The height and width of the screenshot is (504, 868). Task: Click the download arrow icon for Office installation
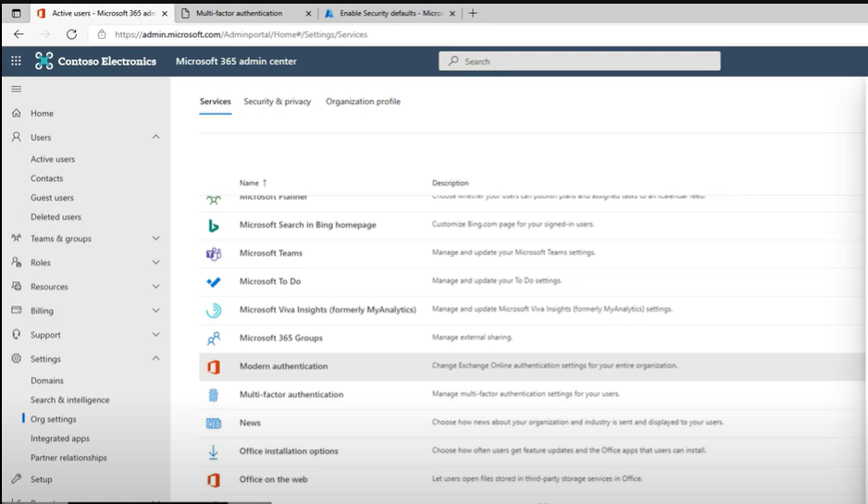(213, 451)
